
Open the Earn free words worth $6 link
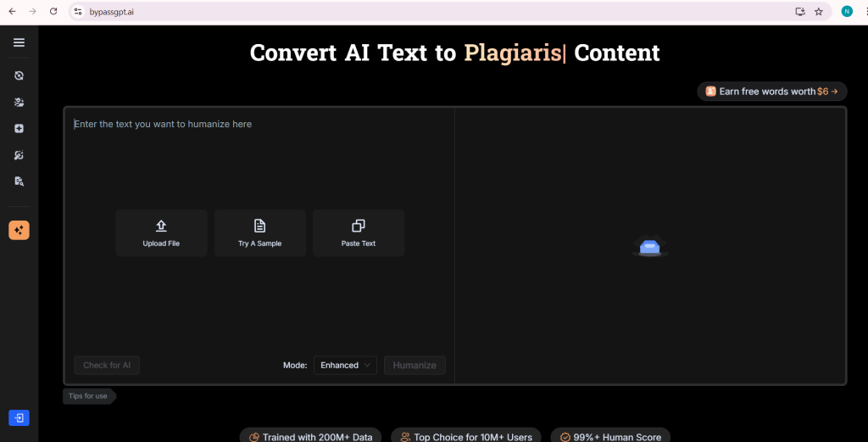772,92
